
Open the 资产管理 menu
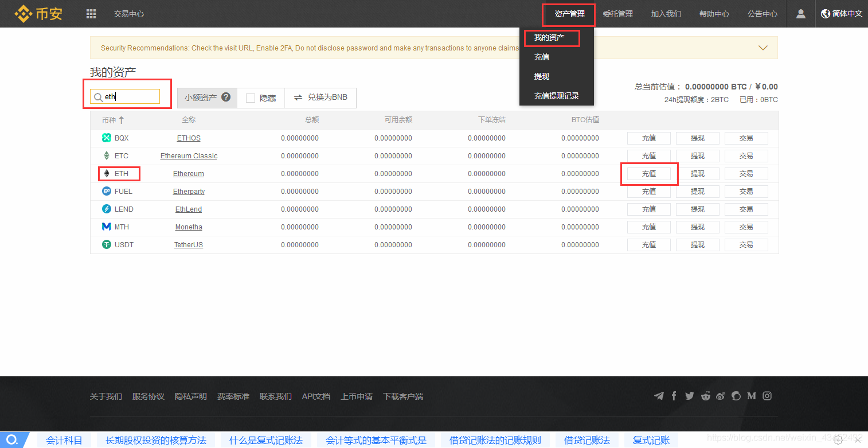(570, 14)
